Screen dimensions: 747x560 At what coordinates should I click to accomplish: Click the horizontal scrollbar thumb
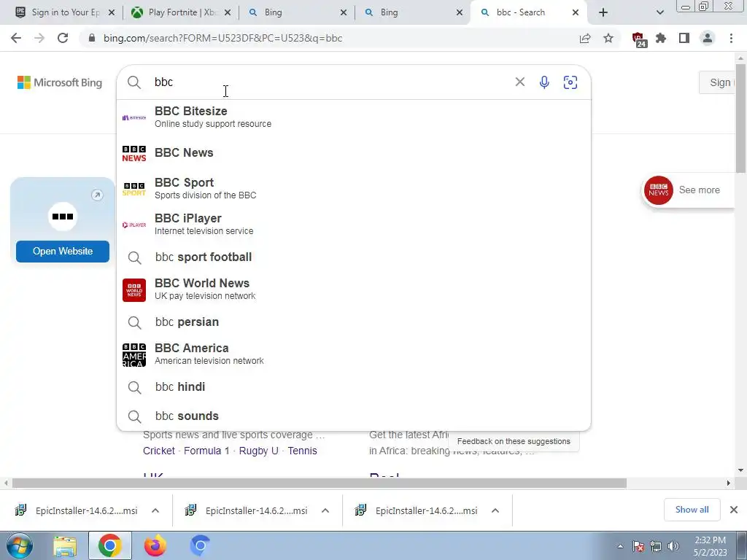(320, 483)
